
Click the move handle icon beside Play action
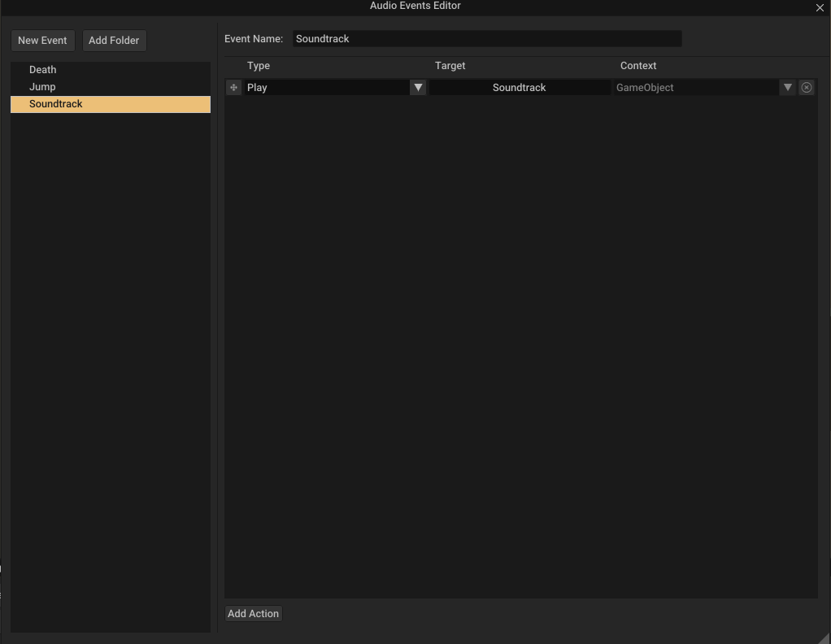233,87
